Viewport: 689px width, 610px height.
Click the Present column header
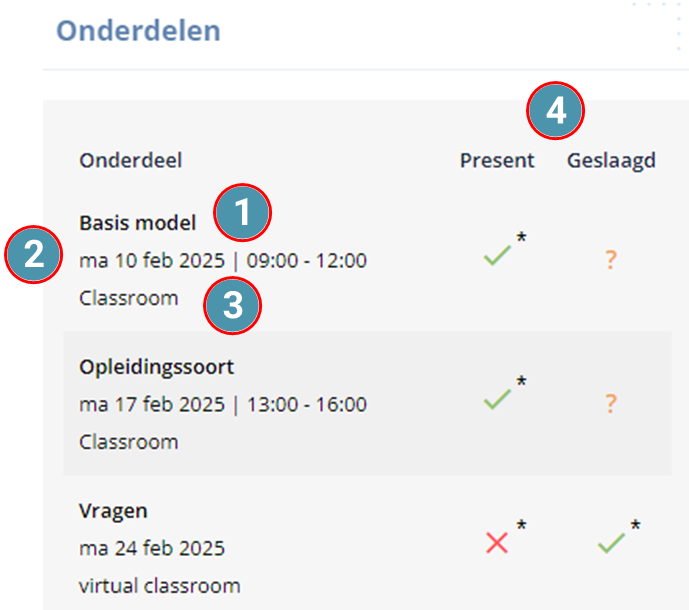[x=497, y=160]
